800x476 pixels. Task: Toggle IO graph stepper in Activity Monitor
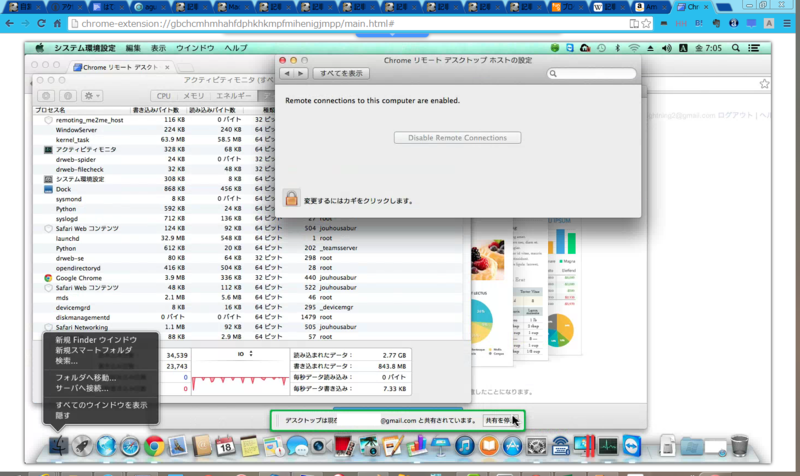[251, 354]
